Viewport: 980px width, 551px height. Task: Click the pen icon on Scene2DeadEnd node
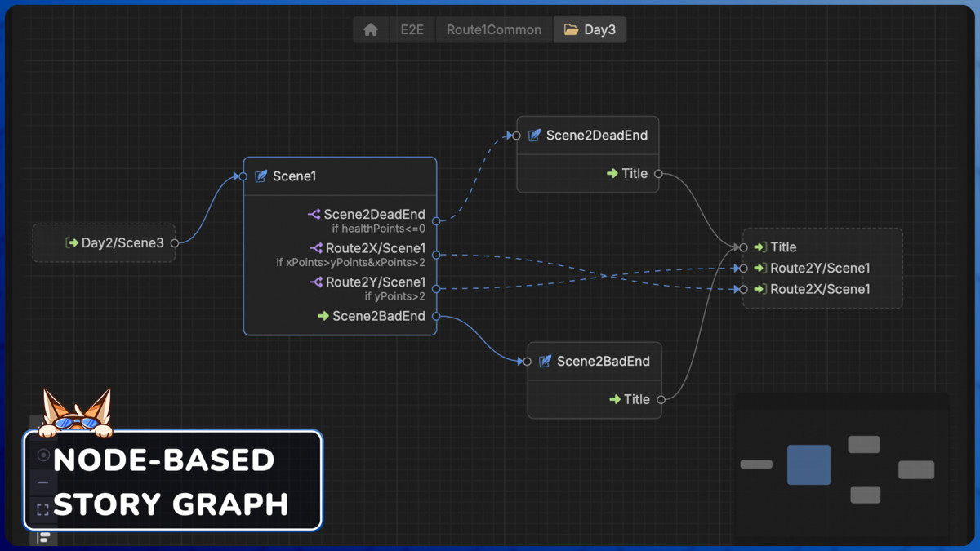click(x=536, y=135)
